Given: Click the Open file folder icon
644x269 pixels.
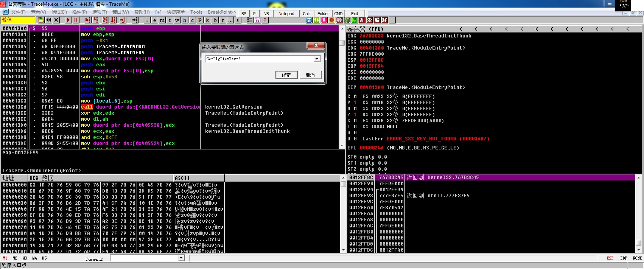Looking at the screenshot, I should click(41, 20).
